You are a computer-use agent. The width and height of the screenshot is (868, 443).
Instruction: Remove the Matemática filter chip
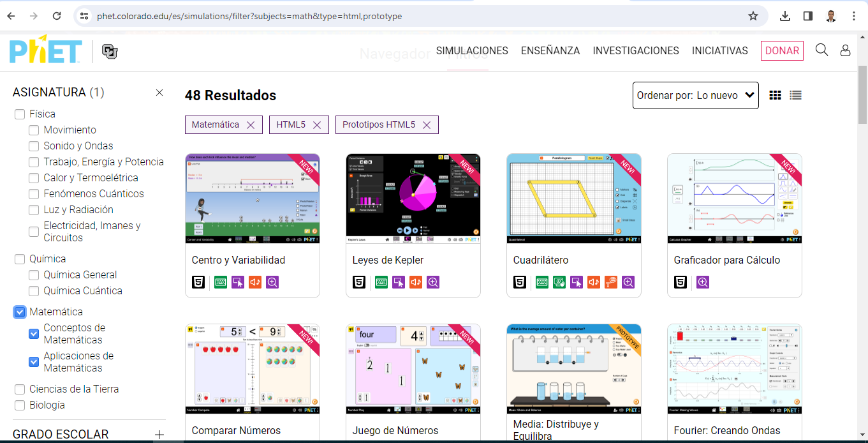pos(251,125)
